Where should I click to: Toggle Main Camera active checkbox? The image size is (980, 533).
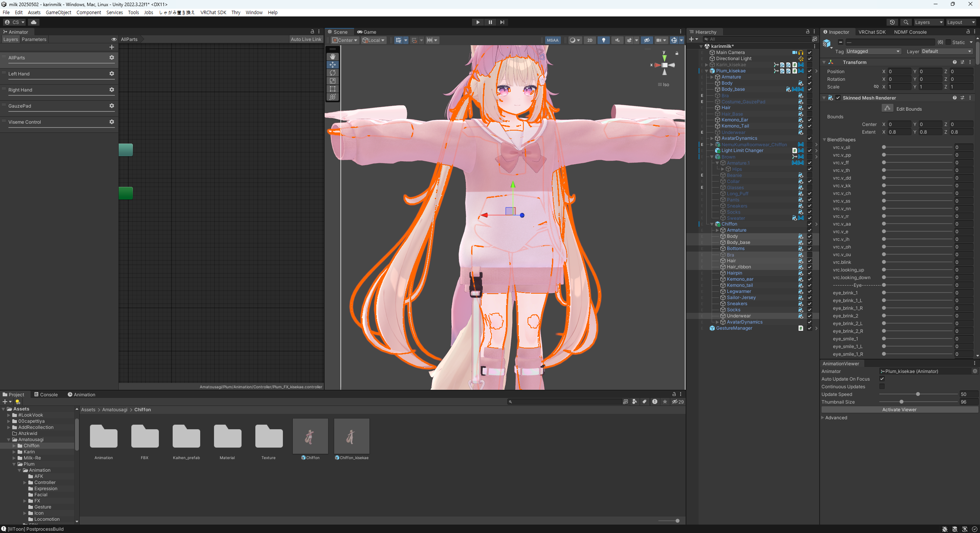tap(810, 52)
